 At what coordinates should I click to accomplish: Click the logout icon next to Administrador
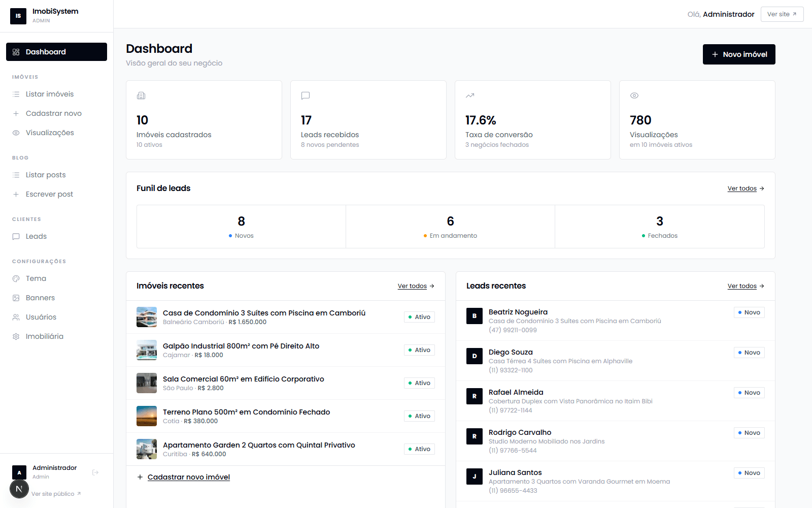click(x=95, y=472)
